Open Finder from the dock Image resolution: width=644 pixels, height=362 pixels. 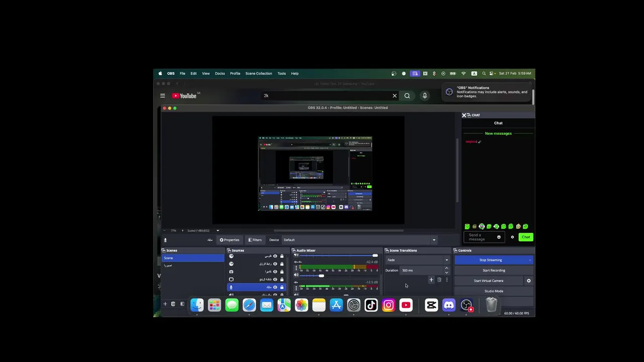tap(197, 305)
